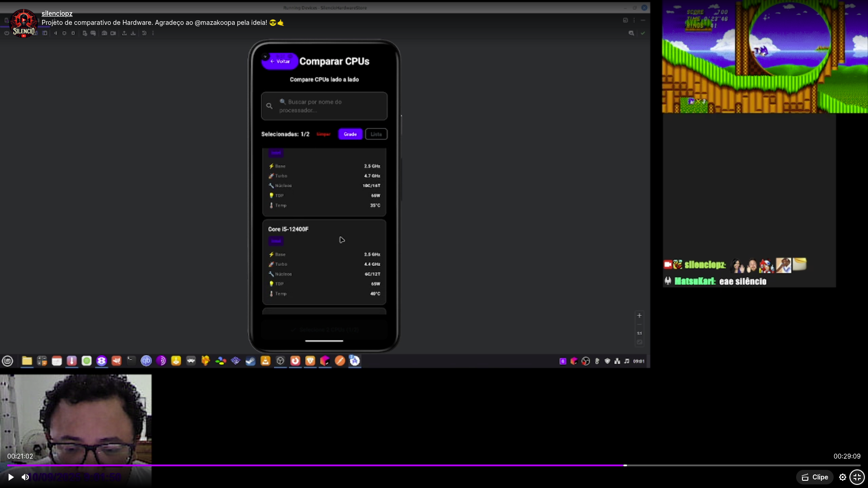Open the Linux Mint start menu

[x=8, y=361]
